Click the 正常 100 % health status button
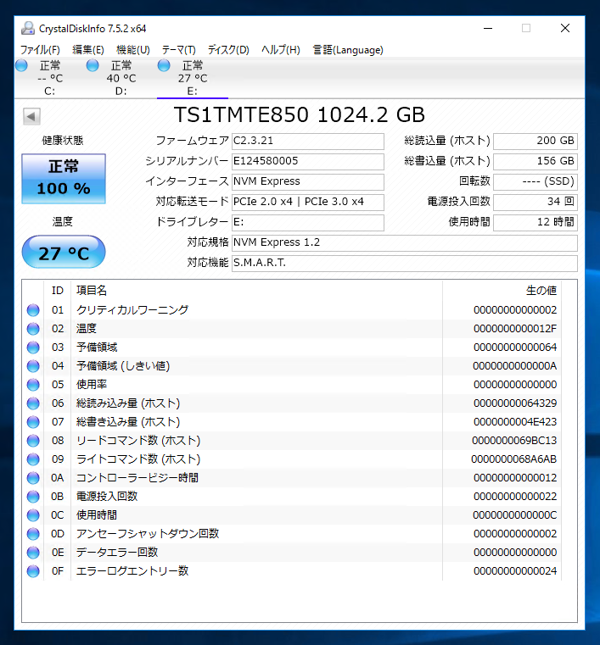 tap(63, 179)
